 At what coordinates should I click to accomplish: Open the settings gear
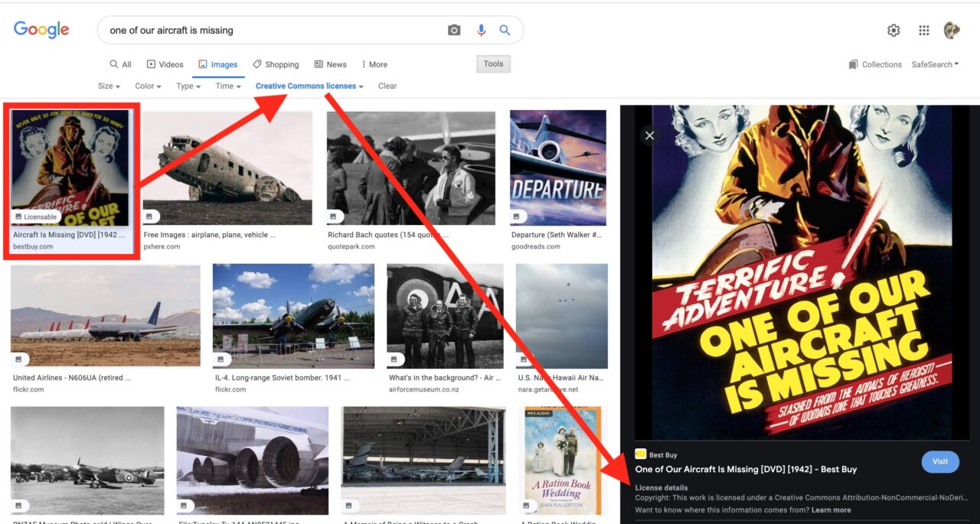893,31
